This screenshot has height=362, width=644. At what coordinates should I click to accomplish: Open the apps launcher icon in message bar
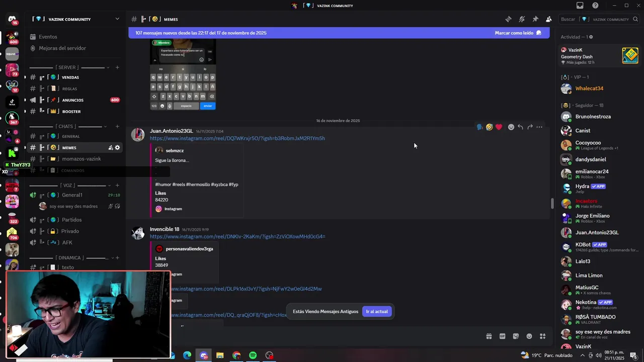[x=542, y=336]
